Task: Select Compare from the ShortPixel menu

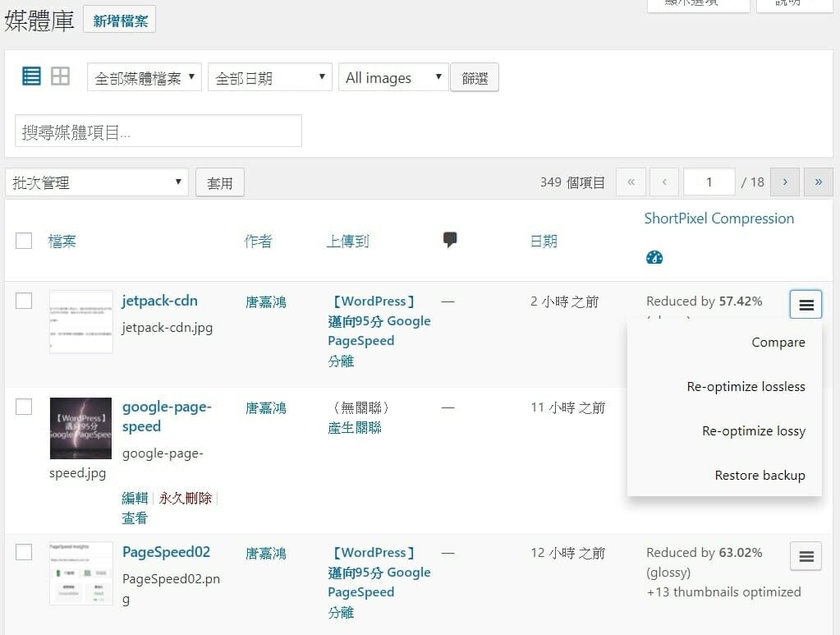Action: 778,343
